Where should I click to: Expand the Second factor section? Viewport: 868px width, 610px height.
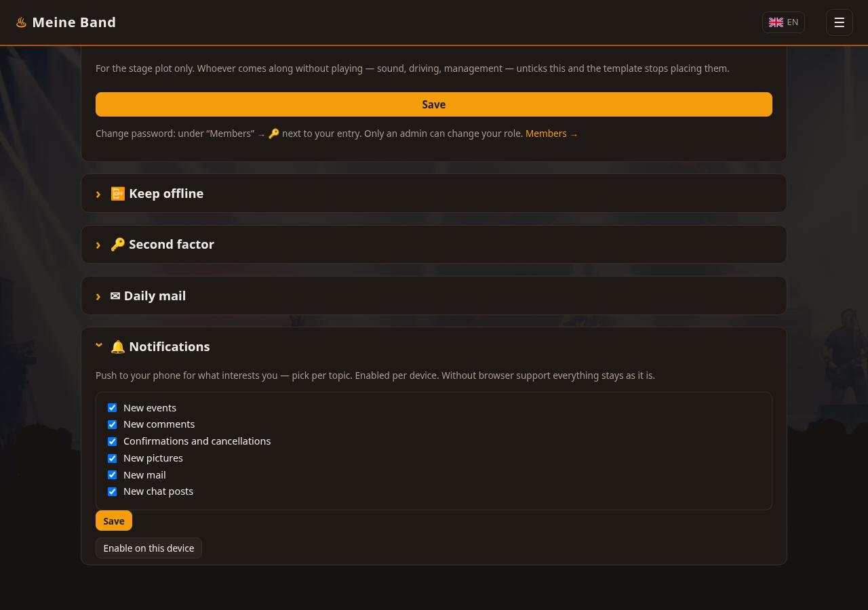tap(434, 245)
